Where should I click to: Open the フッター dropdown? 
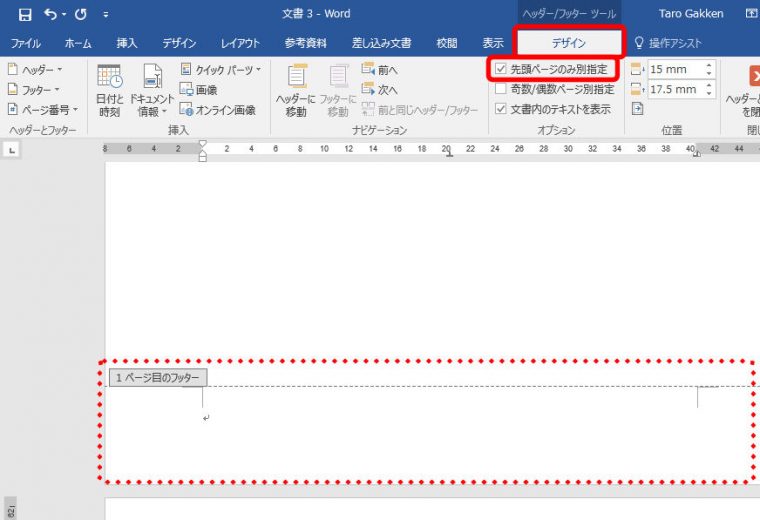click(x=34, y=90)
